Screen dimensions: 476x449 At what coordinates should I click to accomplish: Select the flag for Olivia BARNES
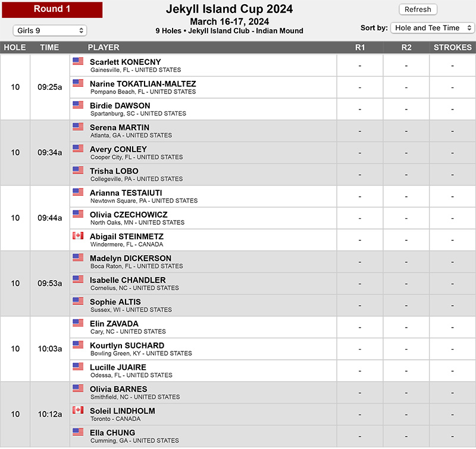tap(78, 388)
